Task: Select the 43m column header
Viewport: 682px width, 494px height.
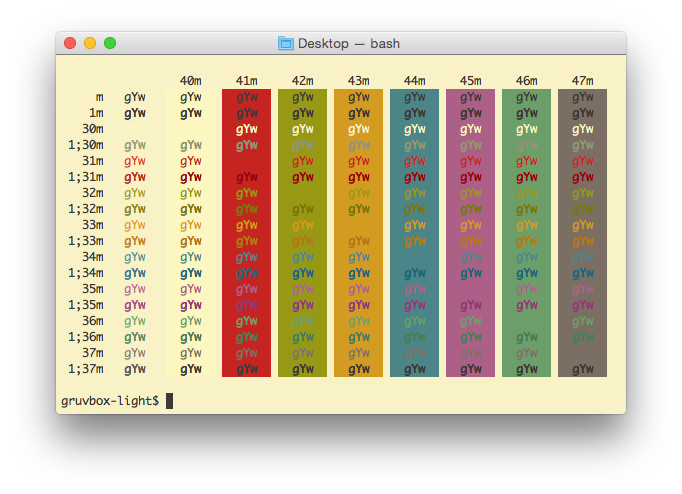Action: [x=359, y=81]
